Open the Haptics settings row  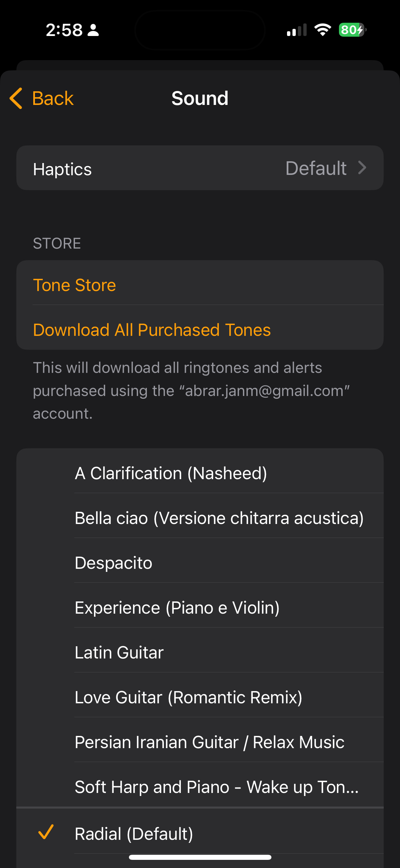point(200,168)
